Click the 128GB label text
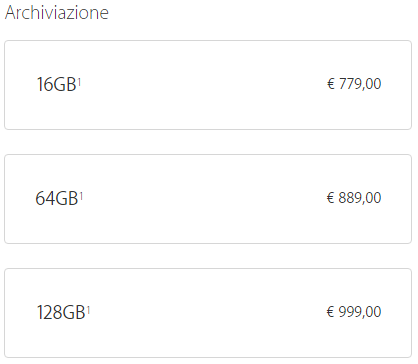418x364 pixels. [x=61, y=312]
